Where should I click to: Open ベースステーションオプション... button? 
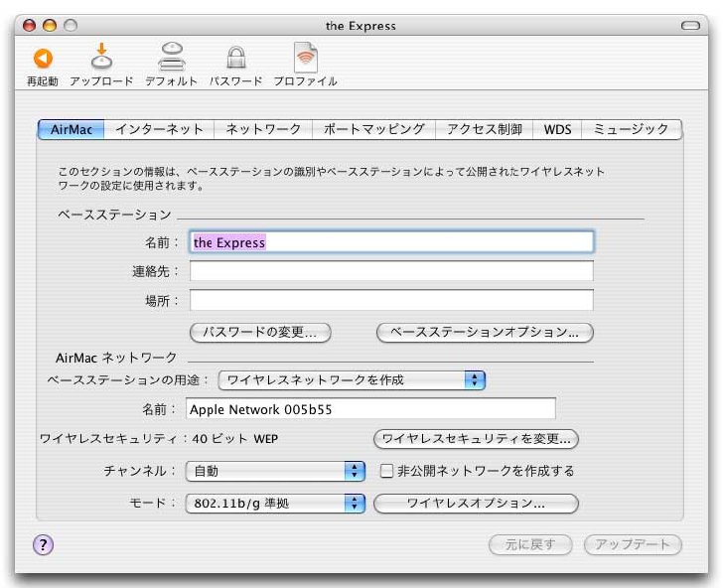[485, 333]
